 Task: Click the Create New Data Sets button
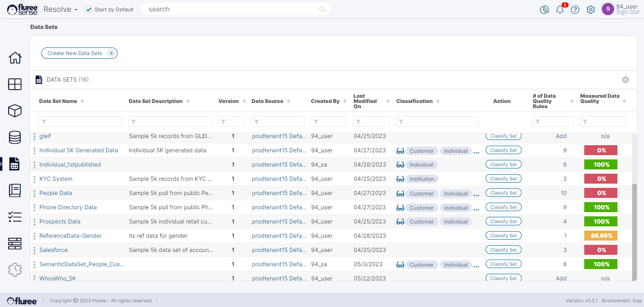coord(79,53)
